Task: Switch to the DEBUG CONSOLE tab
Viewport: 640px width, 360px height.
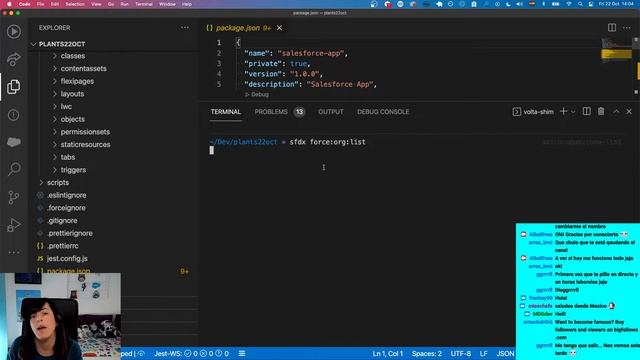Action: click(383, 112)
